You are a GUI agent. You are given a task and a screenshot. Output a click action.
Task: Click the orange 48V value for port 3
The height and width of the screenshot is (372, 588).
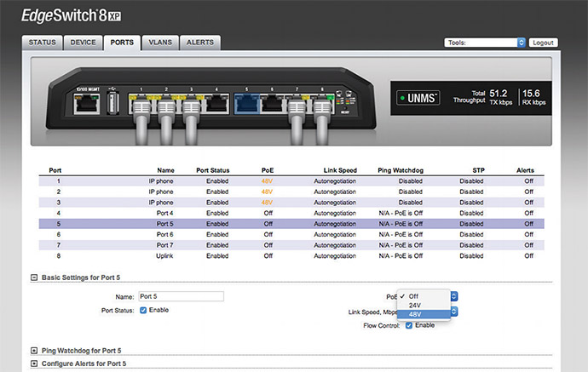(267, 203)
